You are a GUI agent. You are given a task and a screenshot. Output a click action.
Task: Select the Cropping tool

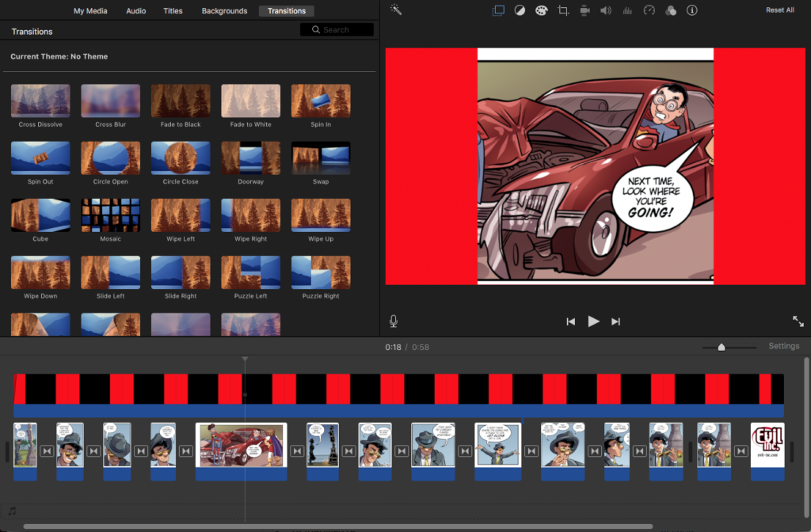pyautogui.click(x=563, y=10)
